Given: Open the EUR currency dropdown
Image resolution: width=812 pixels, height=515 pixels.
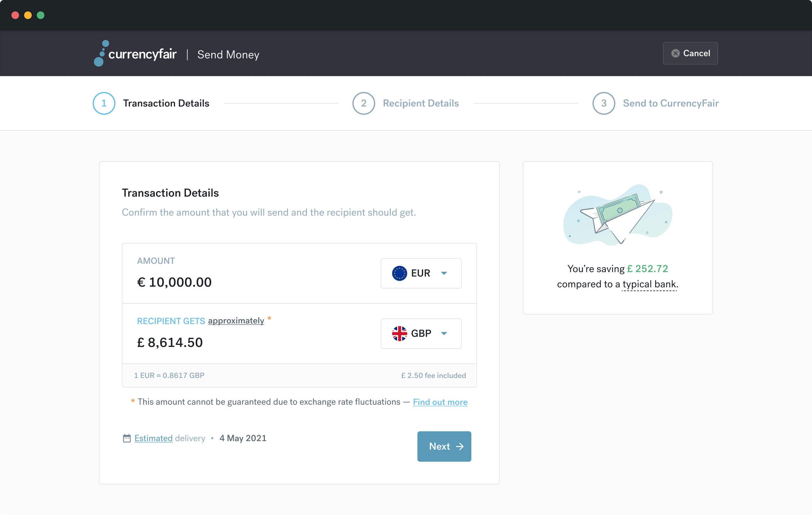Looking at the screenshot, I should 421,273.
